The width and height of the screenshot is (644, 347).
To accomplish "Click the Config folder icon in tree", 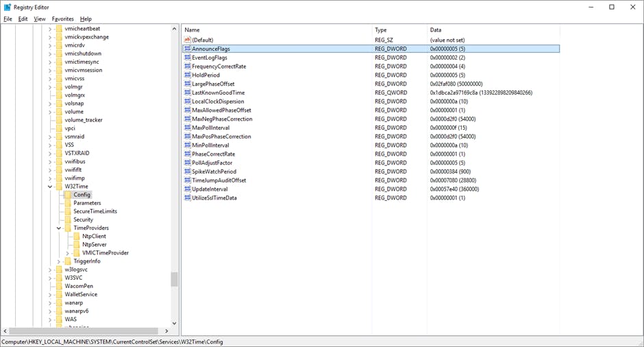I will (x=68, y=195).
